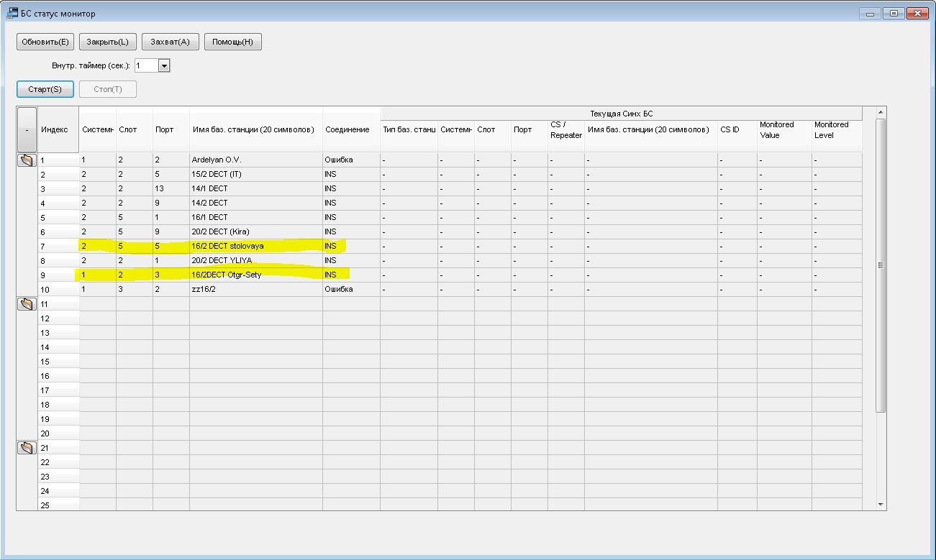Minimize the status monitor window
The image size is (936, 560).
tap(871, 13)
